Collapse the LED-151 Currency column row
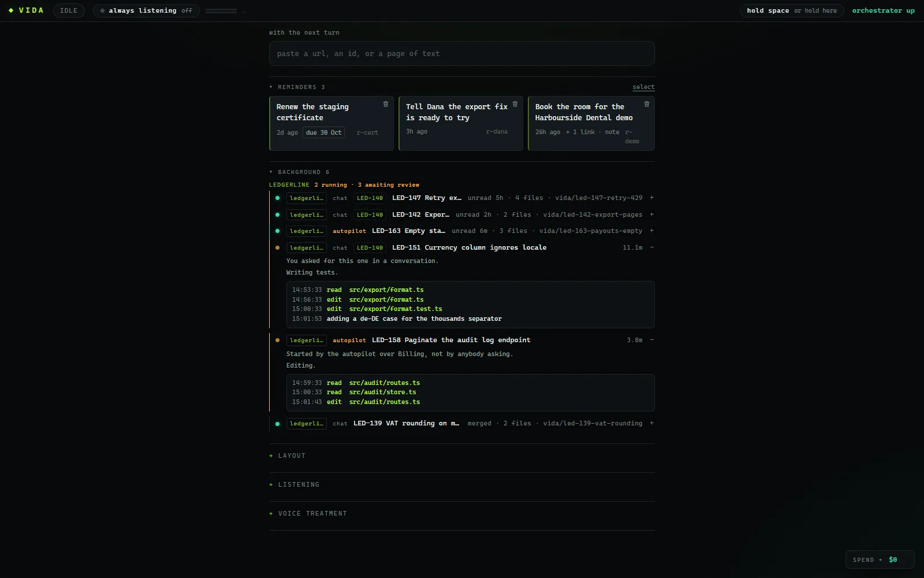Screen dimensions: 924x578 click(652, 247)
